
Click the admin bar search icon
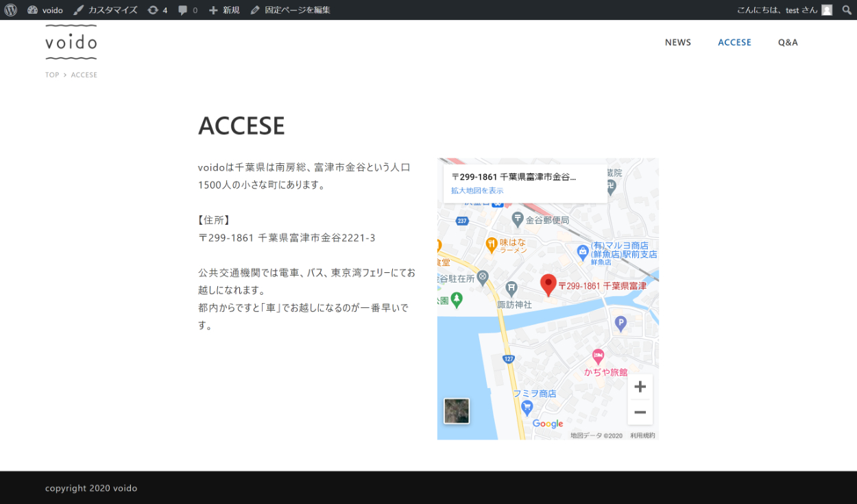pos(847,10)
